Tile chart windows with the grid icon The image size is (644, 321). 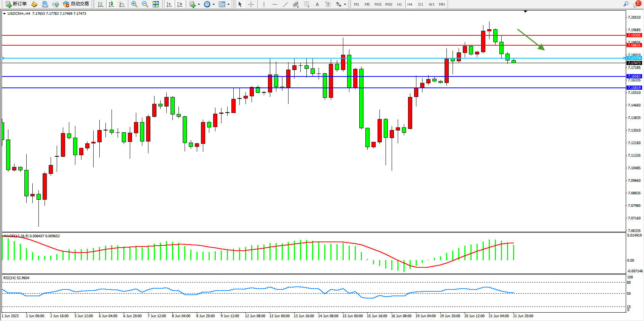tap(156, 4)
